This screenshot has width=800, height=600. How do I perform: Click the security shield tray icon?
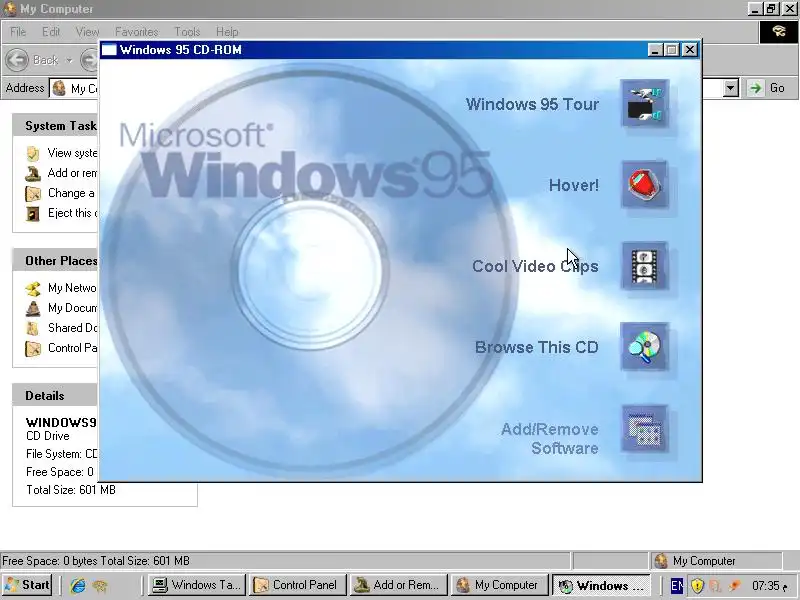(x=697, y=585)
